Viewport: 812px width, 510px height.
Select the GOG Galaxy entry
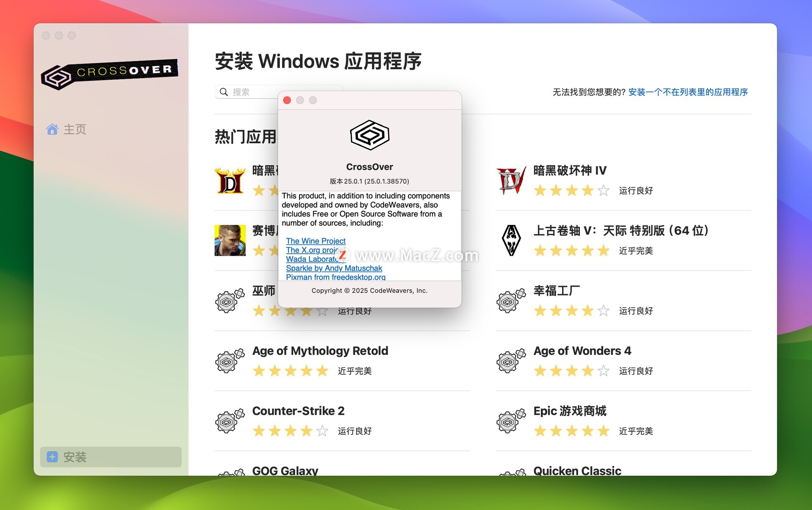coord(285,470)
